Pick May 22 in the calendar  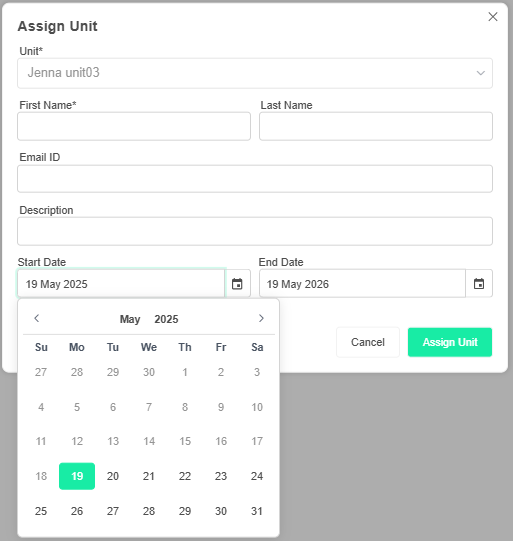pos(185,476)
